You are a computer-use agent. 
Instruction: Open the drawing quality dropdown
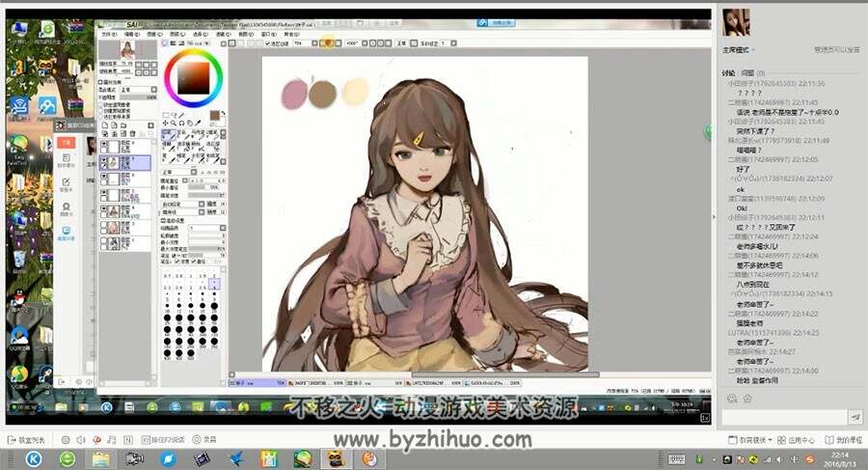(223, 228)
